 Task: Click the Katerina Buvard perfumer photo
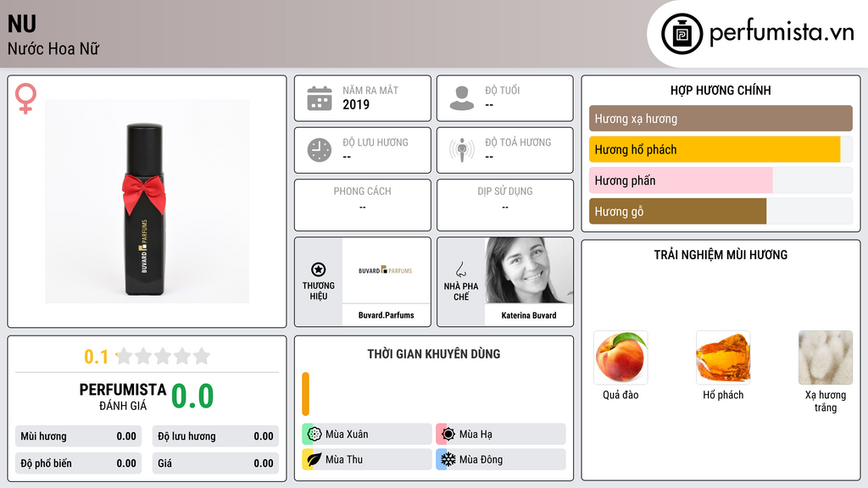coord(529,270)
